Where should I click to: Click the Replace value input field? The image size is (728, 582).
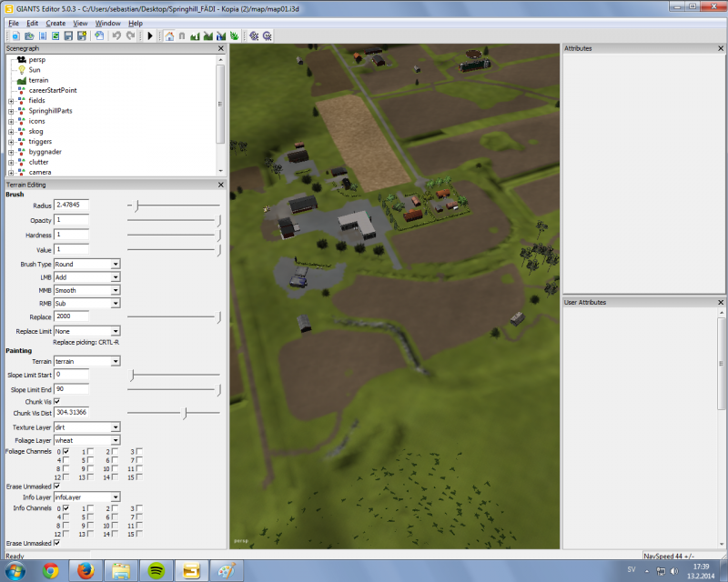72,316
